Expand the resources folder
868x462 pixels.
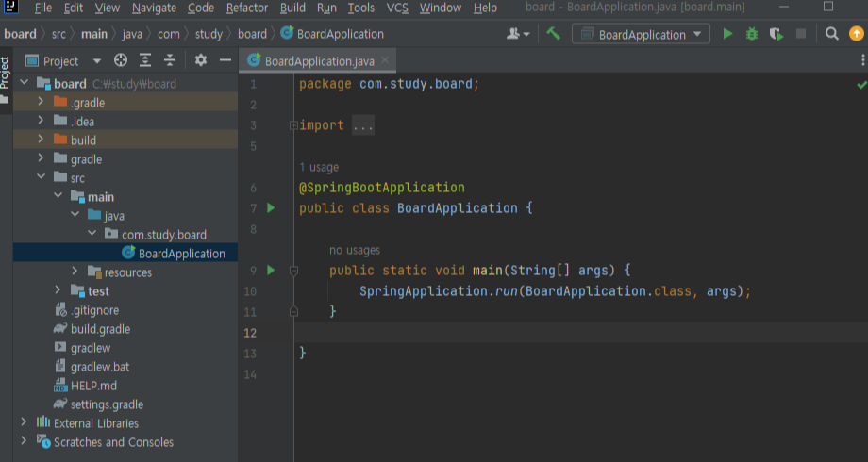75,272
